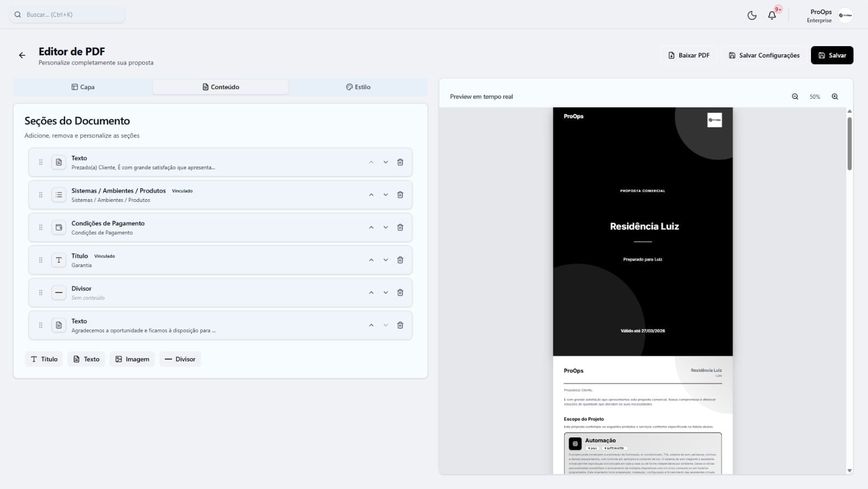The width and height of the screenshot is (868, 489).
Task: Switch to the Estilo tab
Action: pos(358,87)
